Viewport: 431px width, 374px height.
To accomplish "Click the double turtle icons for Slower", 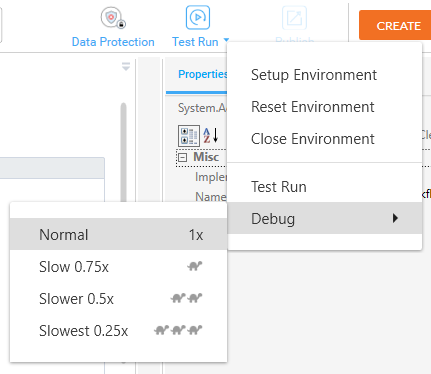I will click(186, 298).
